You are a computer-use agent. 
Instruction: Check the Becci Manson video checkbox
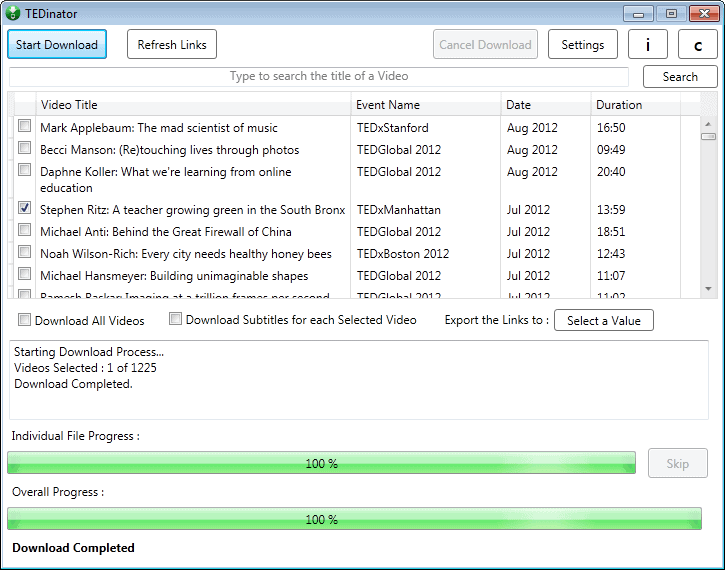pyautogui.click(x=25, y=148)
